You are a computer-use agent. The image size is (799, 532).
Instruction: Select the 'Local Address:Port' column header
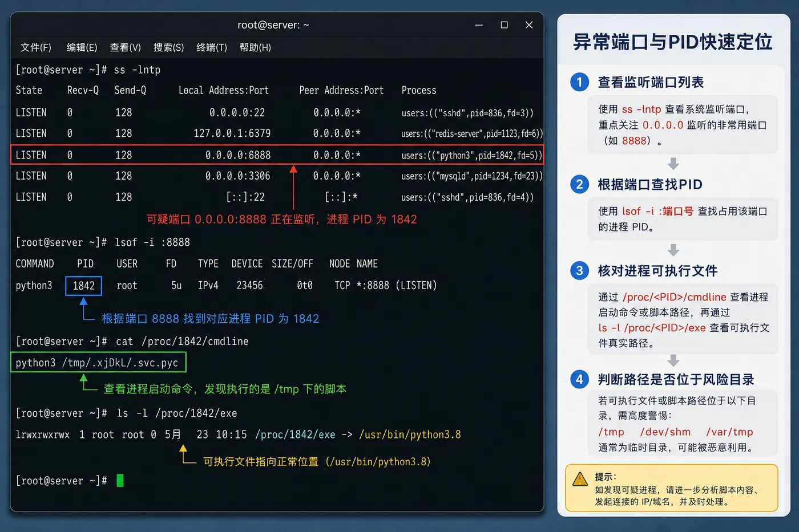point(224,90)
